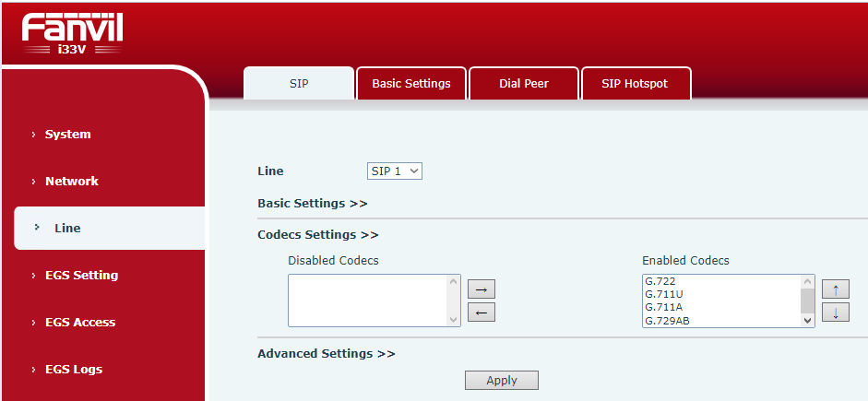This screenshot has height=401, width=868.
Task: Click left arrow to disable codec
Action: coord(482,313)
